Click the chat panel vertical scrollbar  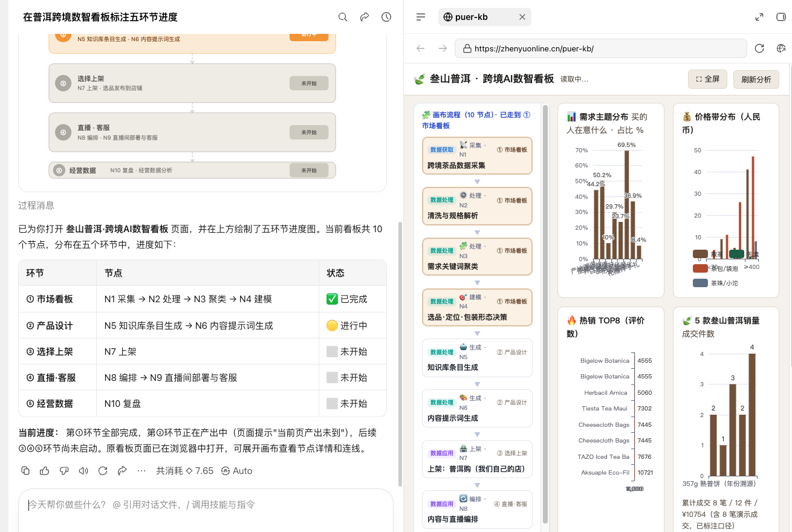pos(399,354)
